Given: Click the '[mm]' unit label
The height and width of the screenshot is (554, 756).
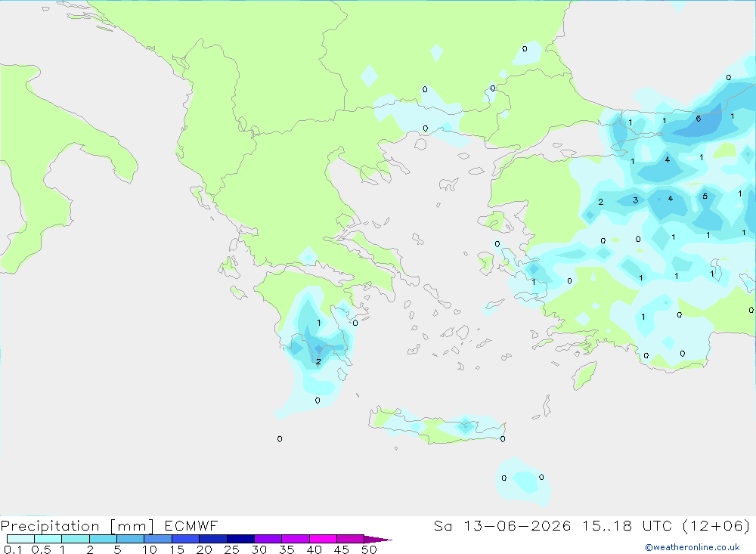Looking at the screenshot, I should 132,526.
